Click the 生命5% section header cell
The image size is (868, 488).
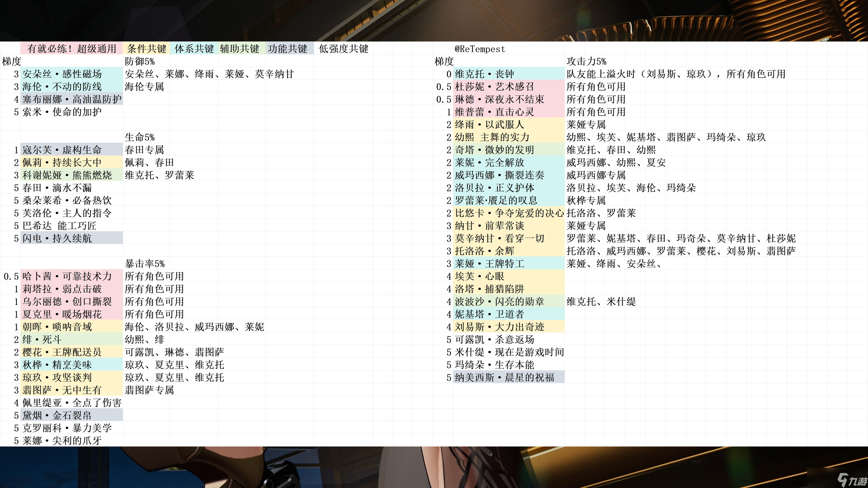coord(140,137)
